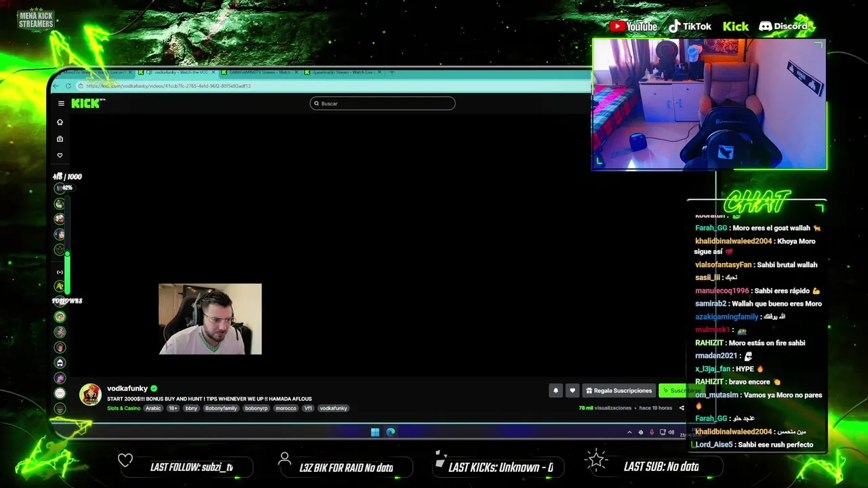Image resolution: width=868 pixels, height=488 pixels.
Task: Click the live broadcast icon in sidebar
Action: (x=60, y=272)
